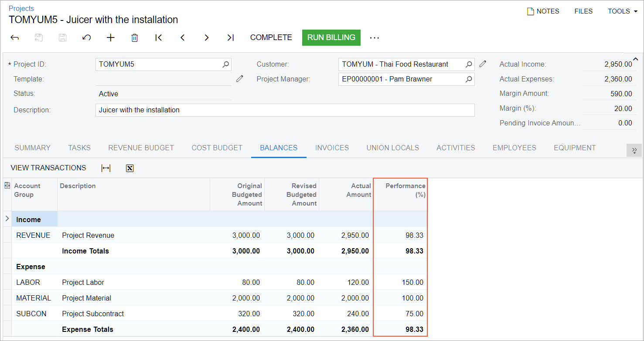Viewport: 644px width, 341px height.
Task: Click the Description input field
Action: tap(284, 110)
